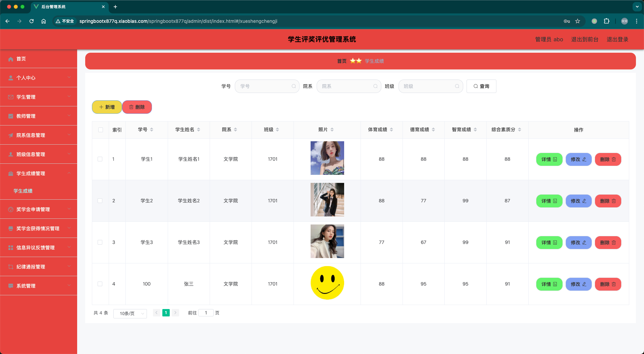Open the 纪律通报管理 sidebar menu
The width and height of the screenshot is (644, 354).
39,267
